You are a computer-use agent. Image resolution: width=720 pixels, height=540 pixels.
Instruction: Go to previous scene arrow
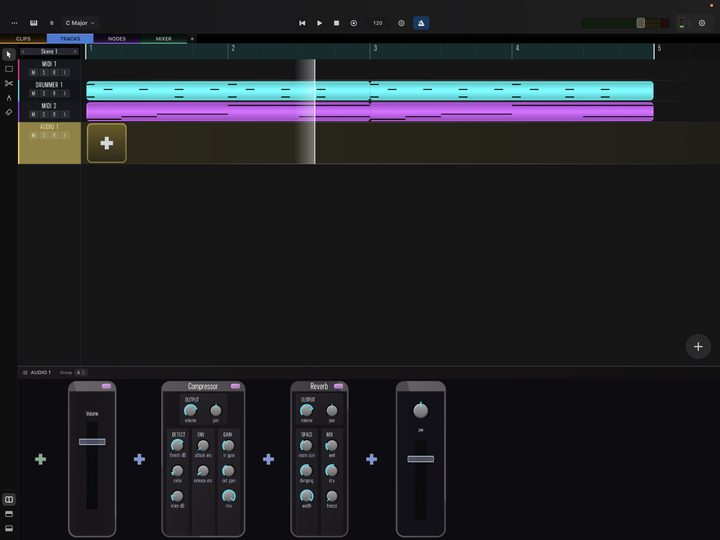click(x=22, y=51)
